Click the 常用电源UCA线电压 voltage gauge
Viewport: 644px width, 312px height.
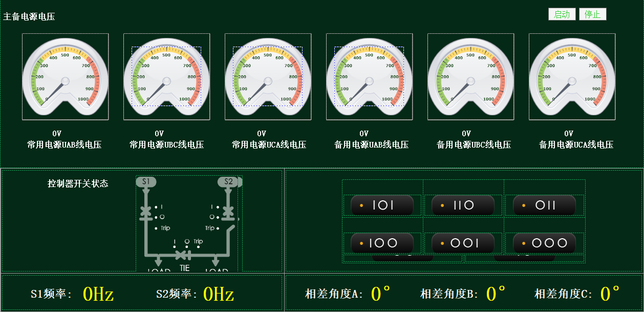point(268,77)
